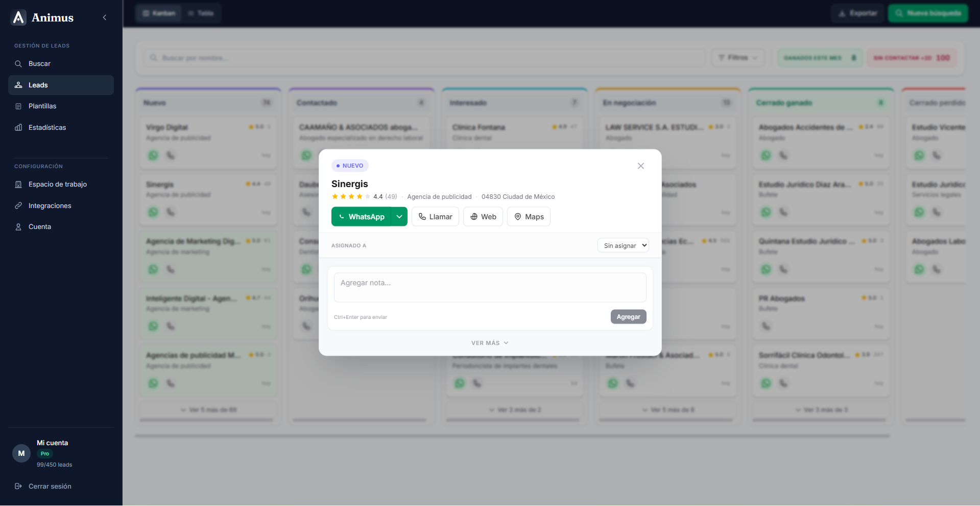Start a Nueva búsqueda
980x506 pixels.
point(928,13)
